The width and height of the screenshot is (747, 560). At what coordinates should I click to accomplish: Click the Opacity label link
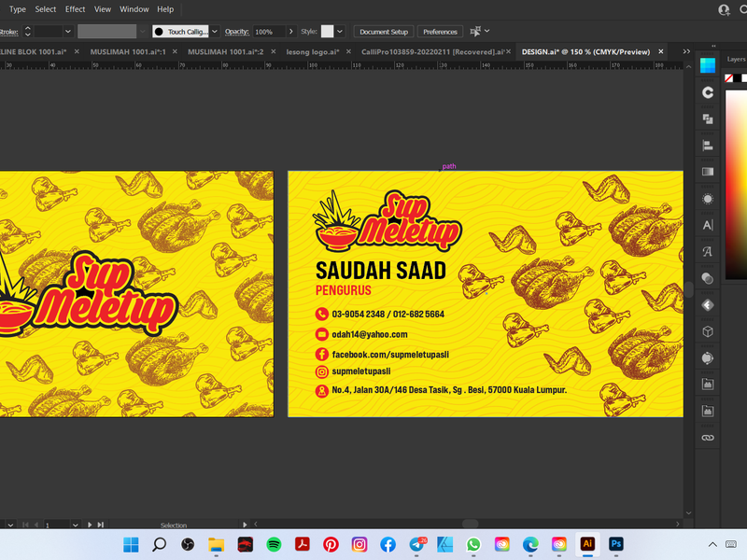click(x=237, y=32)
